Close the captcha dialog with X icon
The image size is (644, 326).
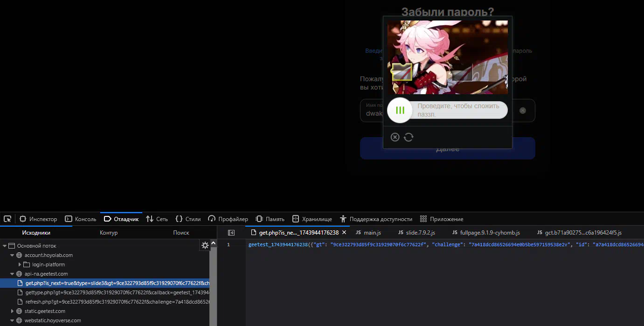click(395, 137)
